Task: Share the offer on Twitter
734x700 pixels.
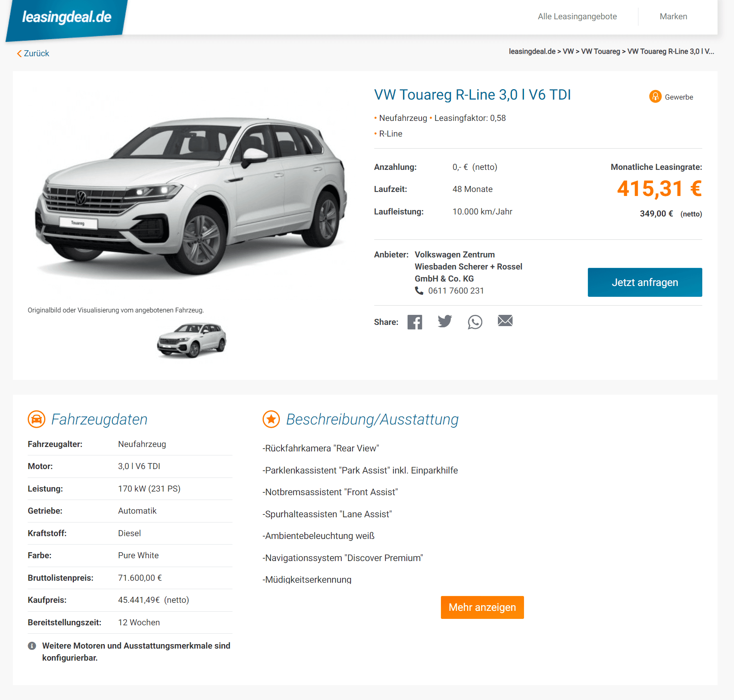Action: 445,321
